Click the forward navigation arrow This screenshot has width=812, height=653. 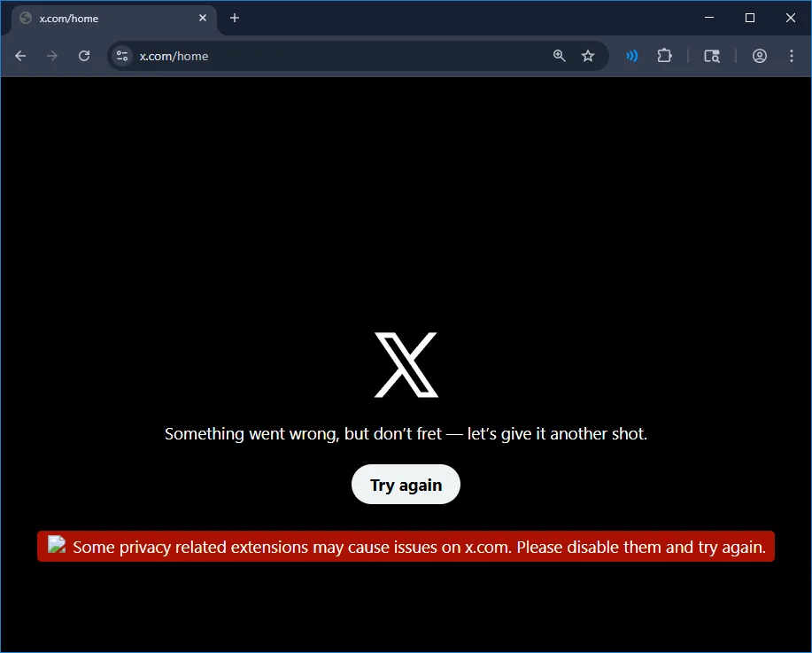tap(51, 55)
